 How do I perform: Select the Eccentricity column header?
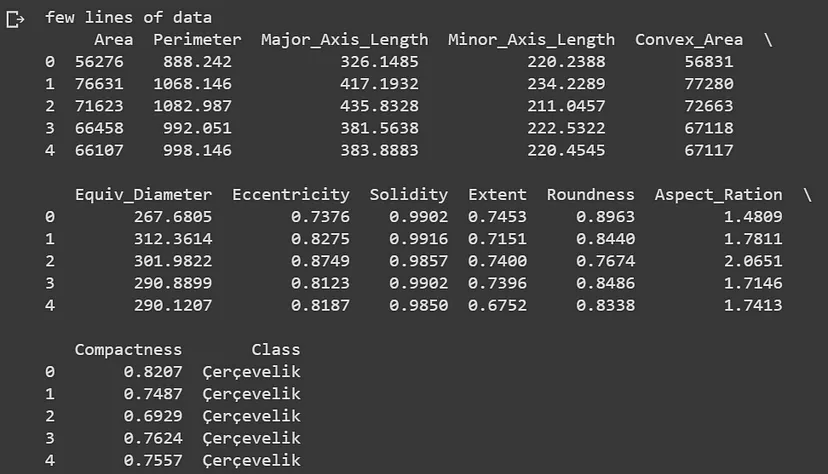[290, 195]
